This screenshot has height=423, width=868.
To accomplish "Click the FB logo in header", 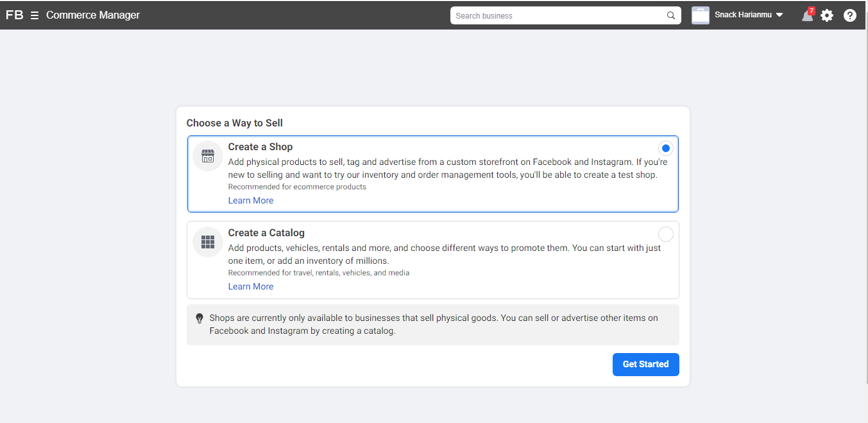I will tap(15, 15).
